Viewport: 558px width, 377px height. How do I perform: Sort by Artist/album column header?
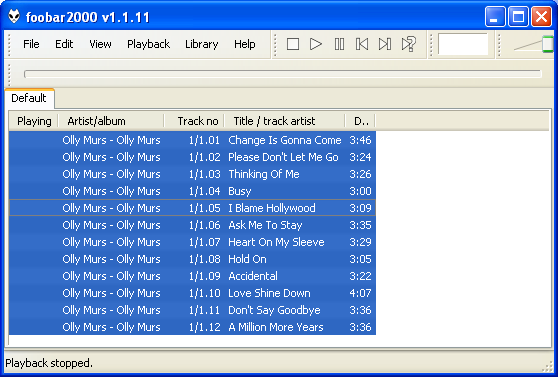111,121
